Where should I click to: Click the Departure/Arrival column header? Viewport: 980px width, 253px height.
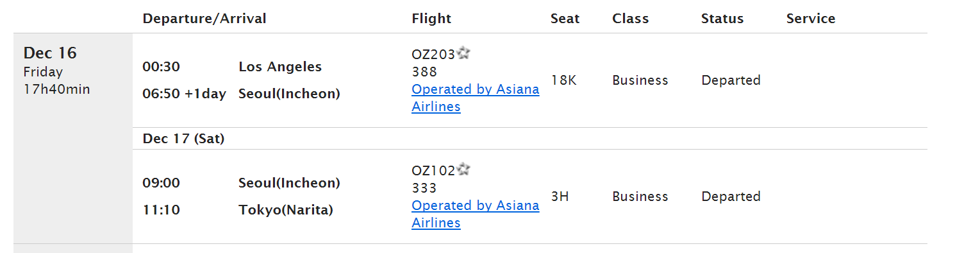pos(204,19)
